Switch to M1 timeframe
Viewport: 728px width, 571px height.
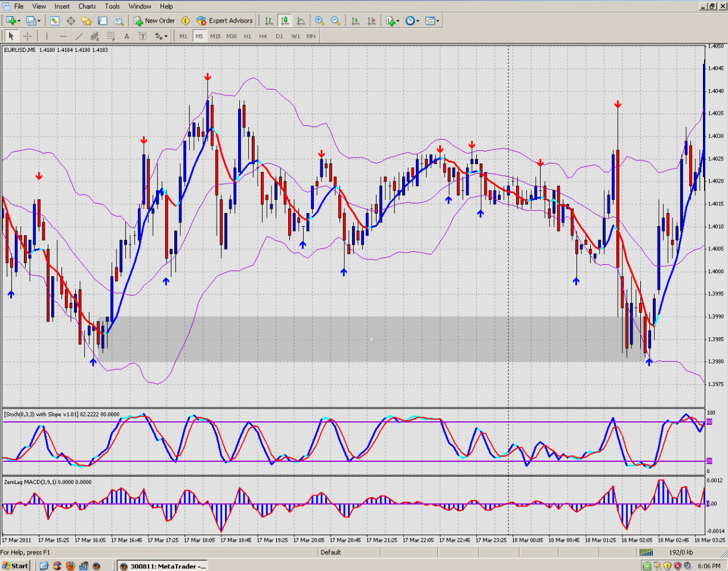click(x=183, y=36)
